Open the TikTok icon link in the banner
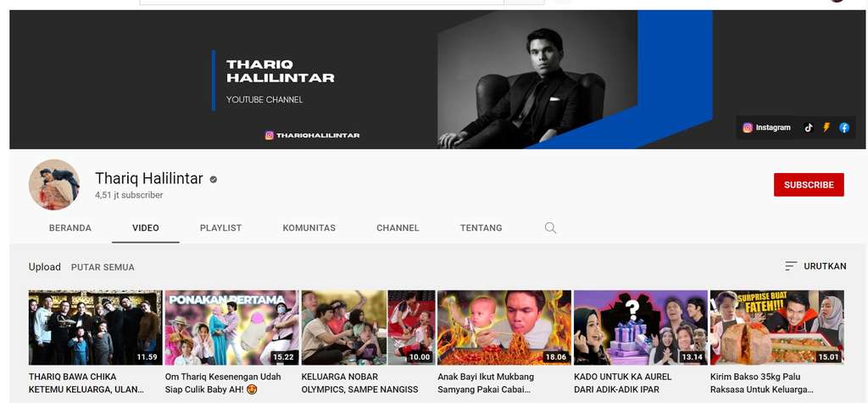The height and width of the screenshot is (403, 868). (809, 127)
